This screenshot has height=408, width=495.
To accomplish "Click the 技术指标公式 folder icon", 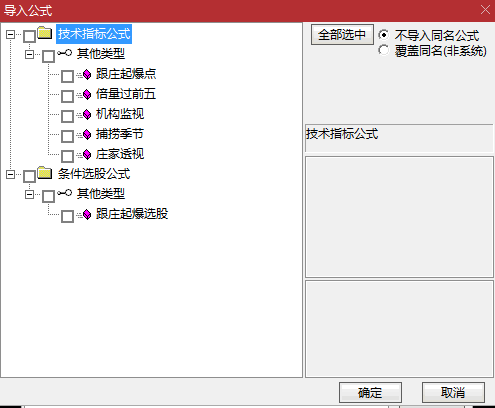I will click(44, 33).
